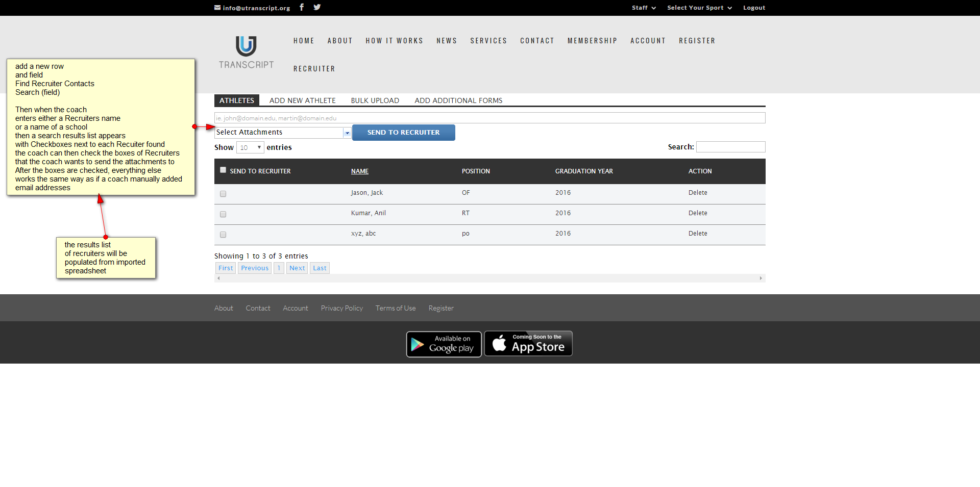
Task: Click the name xyz, abc
Action: [x=363, y=234]
